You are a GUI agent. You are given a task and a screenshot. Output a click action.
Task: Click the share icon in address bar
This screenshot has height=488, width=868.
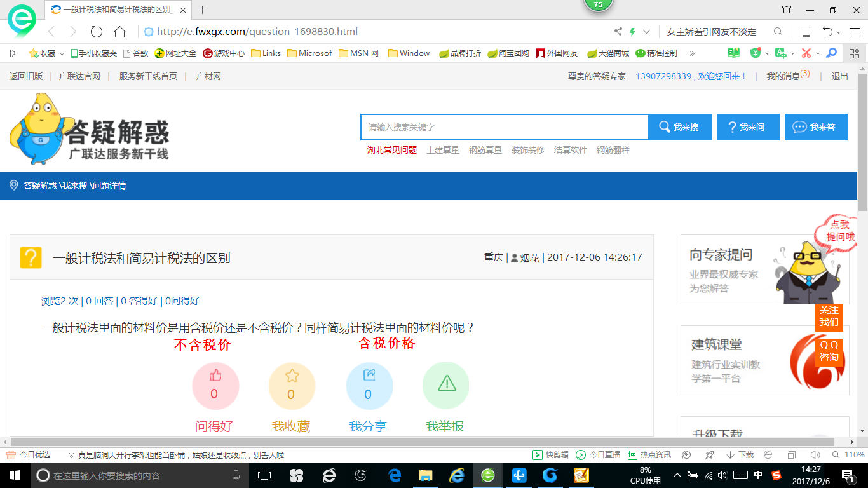pos(618,32)
